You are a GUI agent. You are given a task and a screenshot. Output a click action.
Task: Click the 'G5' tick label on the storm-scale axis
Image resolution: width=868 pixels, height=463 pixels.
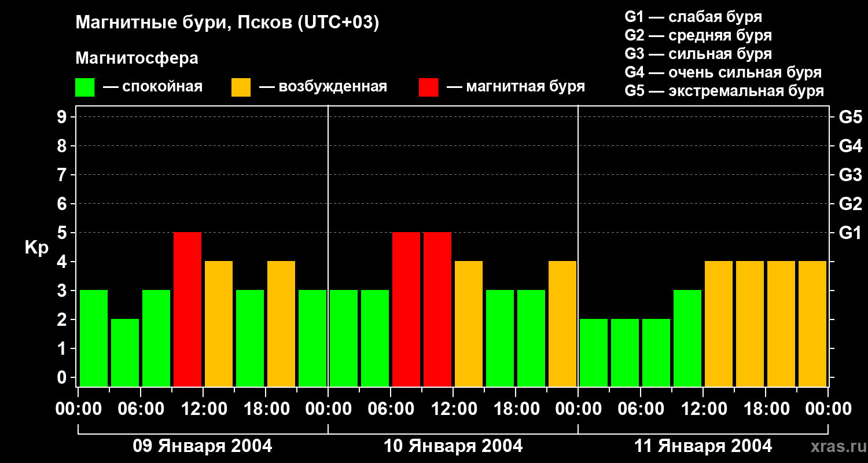pyautogui.click(x=850, y=117)
